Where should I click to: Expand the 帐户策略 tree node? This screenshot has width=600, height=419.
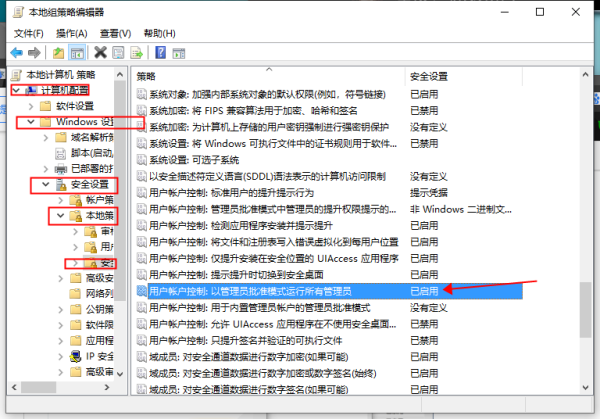(61, 200)
